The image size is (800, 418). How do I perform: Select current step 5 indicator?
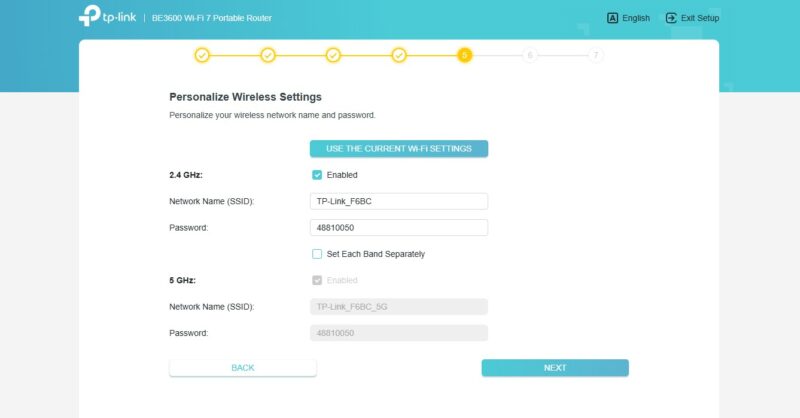point(464,55)
